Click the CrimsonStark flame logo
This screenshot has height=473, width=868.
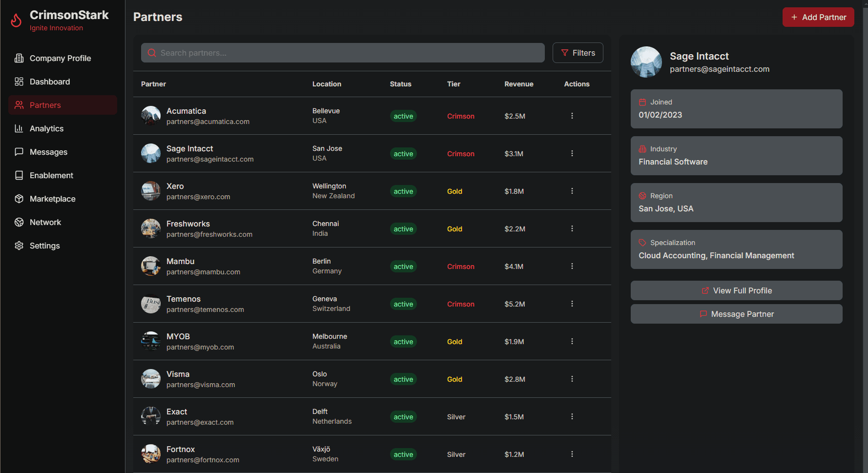[16, 21]
